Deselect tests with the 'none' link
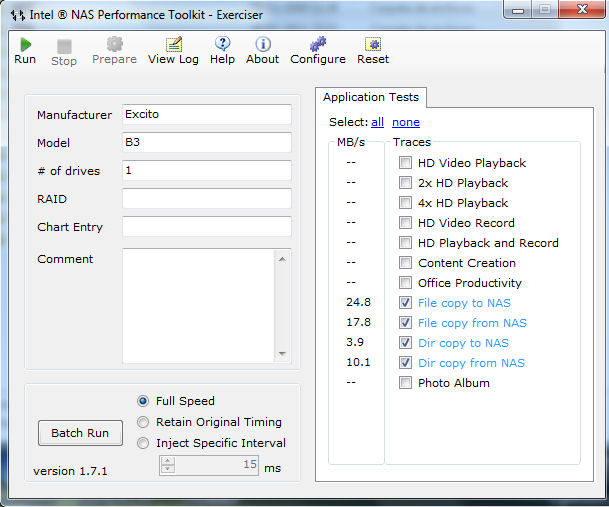The image size is (609, 507). coord(406,122)
